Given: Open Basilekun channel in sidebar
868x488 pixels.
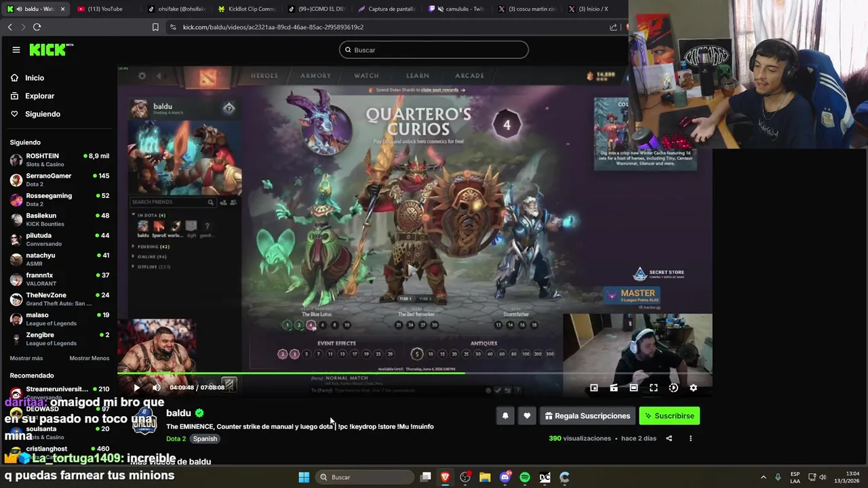Looking at the screenshot, I should click(60, 220).
